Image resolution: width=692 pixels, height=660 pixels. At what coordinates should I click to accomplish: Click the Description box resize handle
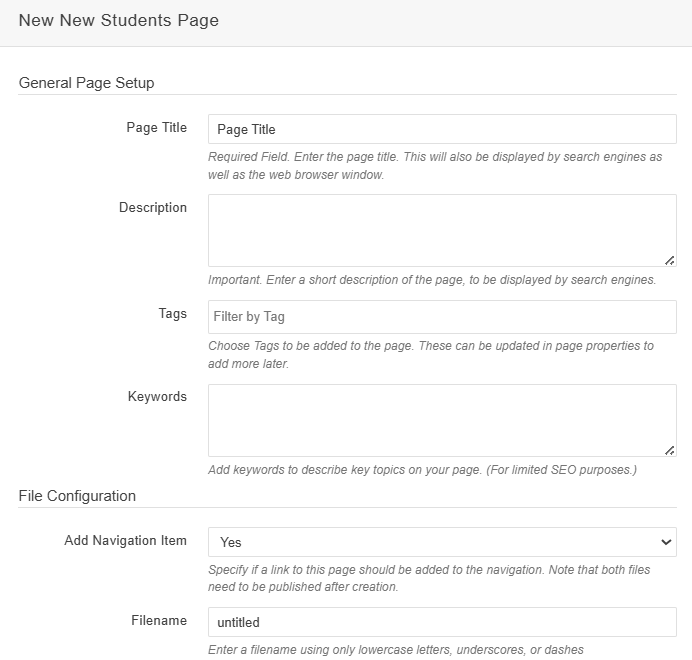tap(669, 259)
